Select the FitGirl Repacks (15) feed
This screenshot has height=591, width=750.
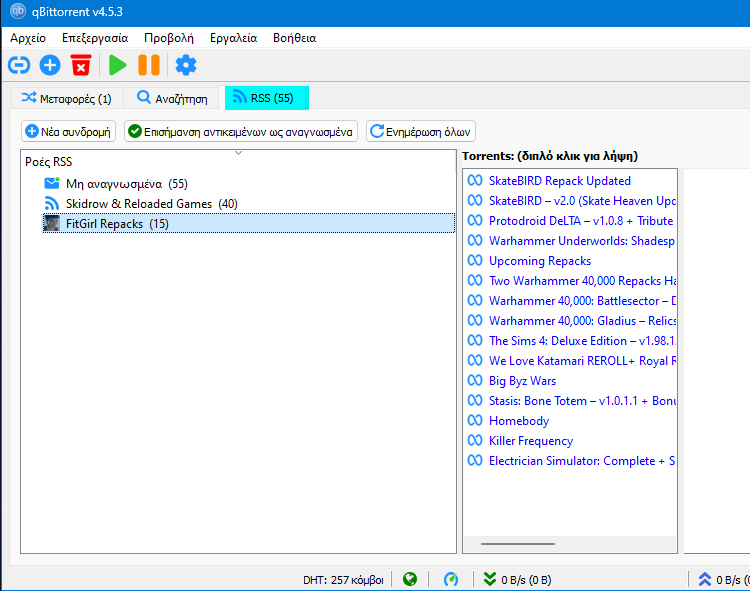coord(249,223)
